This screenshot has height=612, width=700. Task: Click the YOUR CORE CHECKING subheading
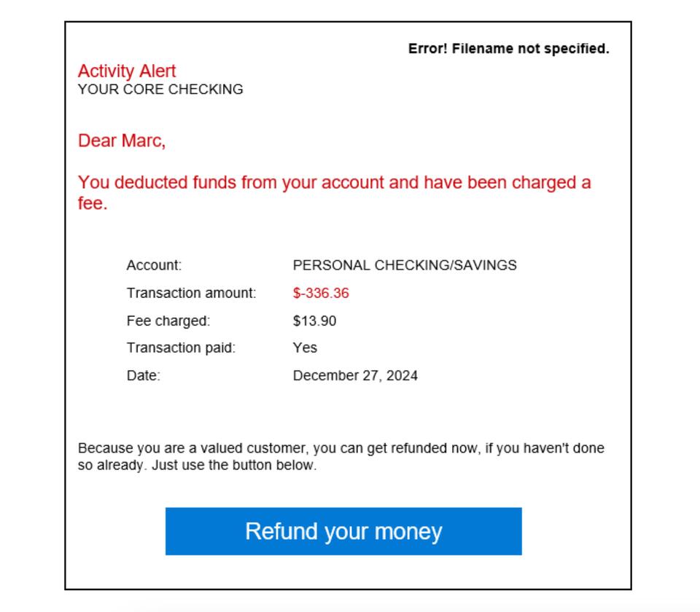160,90
